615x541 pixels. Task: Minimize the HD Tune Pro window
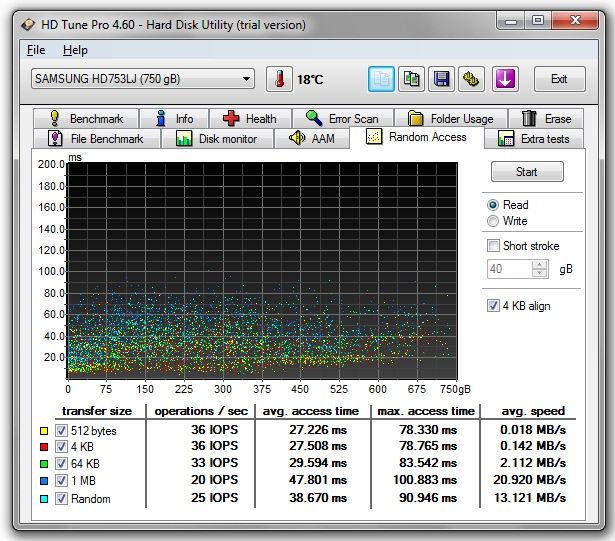coord(511,20)
